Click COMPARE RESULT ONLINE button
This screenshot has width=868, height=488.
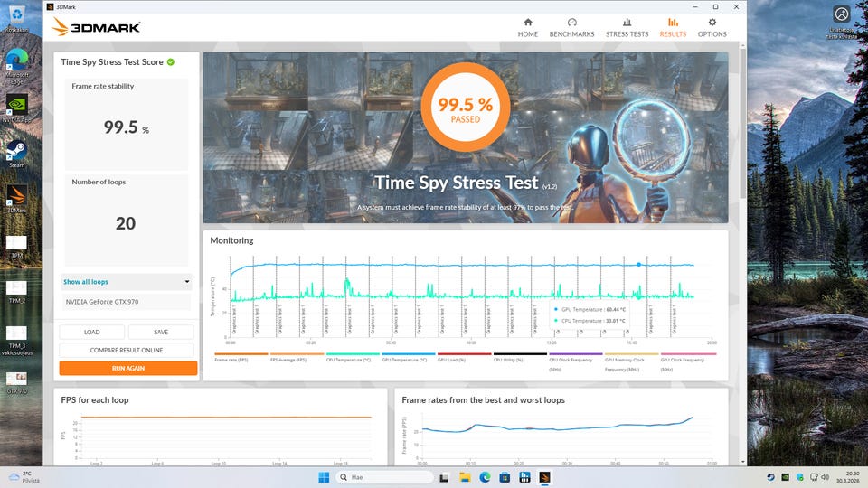click(127, 351)
